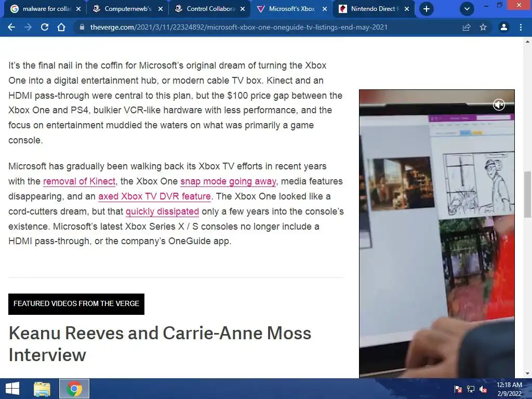Image resolution: width=532 pixels, height=399 pixels.
Task: Open Chrome's three-dot menu
Action: pyautogui.click(x=521, y=27)
